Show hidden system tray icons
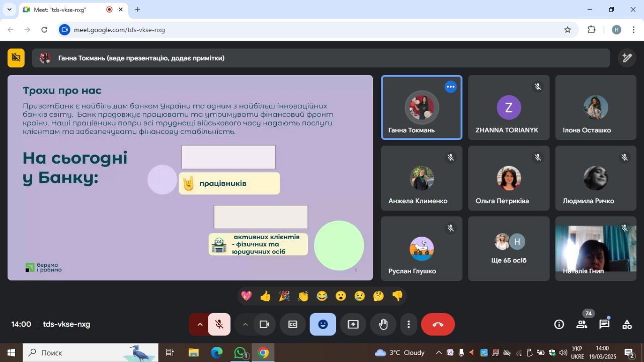Viewport: 644px width, 362px height. (x=438, y=352)
